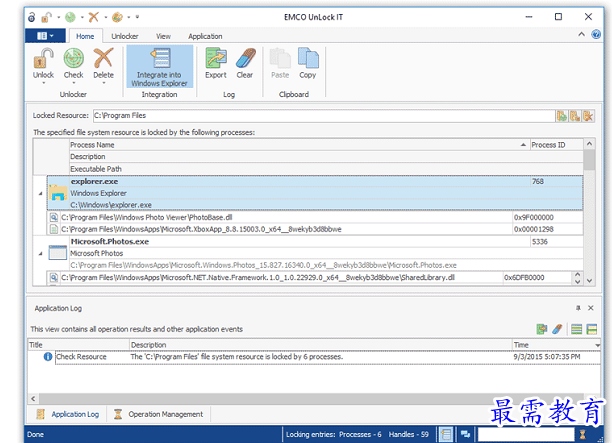Select the Microsoft.XboxApp locked folder row
This screenshot has height=443, width=612.
pos(315,229)
